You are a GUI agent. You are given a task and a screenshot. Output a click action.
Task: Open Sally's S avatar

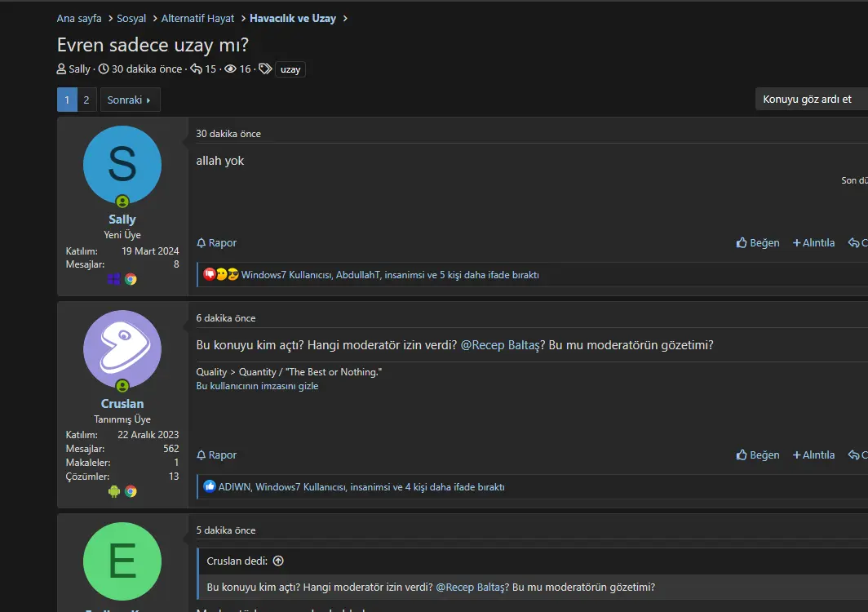pos(122,165)
